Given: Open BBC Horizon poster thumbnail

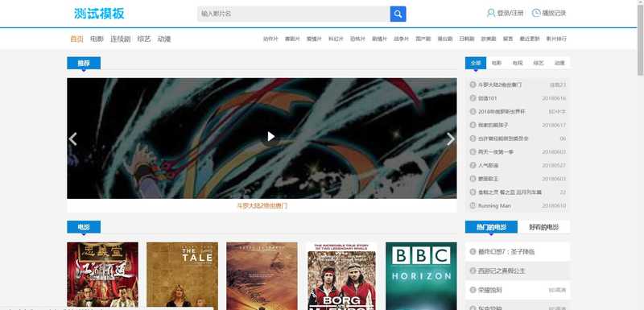Looking at the screenshot, I should point(421,275).
